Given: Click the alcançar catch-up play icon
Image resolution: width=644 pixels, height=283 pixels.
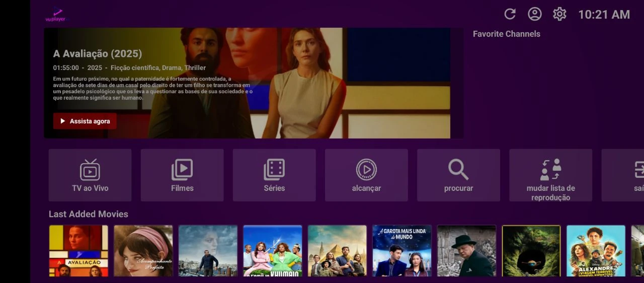Looking at the screenshot, I should 366,170.
